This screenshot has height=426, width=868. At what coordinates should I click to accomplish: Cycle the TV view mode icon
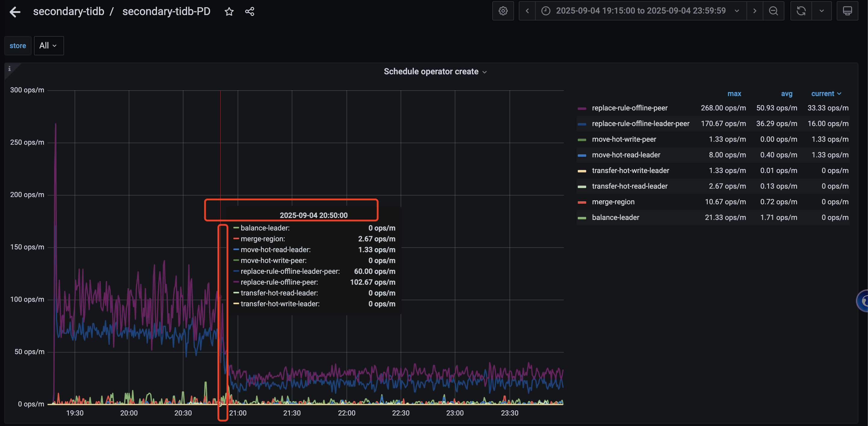pyautogui.click(x=847, y=11)
